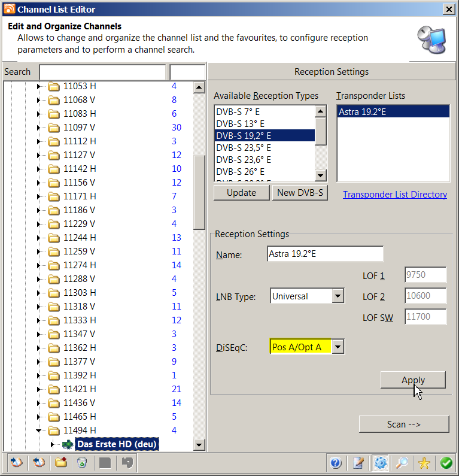
Task: Click the recycle bin delete icon
Action: click(82, 462)
